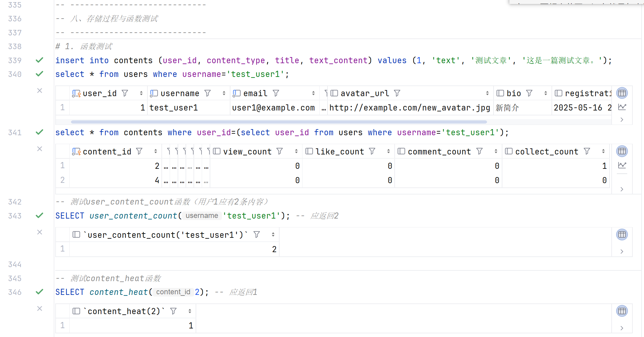Click the filter icon on the username column
644x337 pixels.
point(208,93)
